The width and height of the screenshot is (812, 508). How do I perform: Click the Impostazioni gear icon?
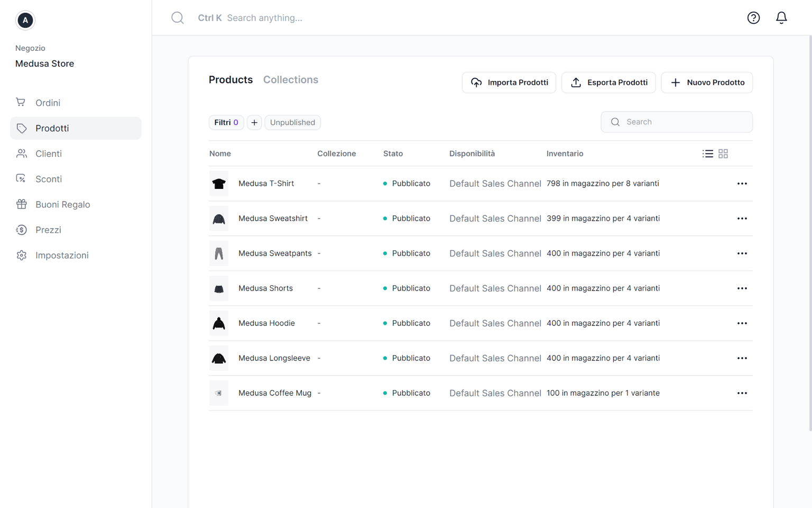click(x=21, y=255)
